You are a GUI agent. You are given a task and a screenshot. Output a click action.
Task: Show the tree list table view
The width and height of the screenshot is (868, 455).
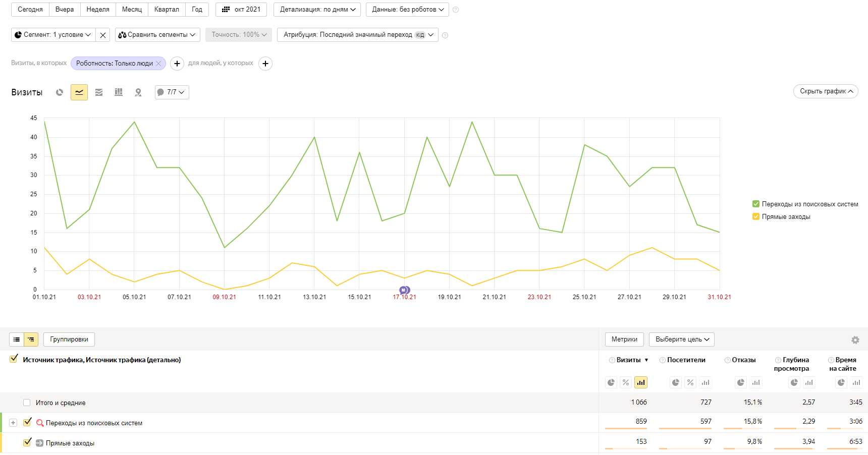(31, 339)
